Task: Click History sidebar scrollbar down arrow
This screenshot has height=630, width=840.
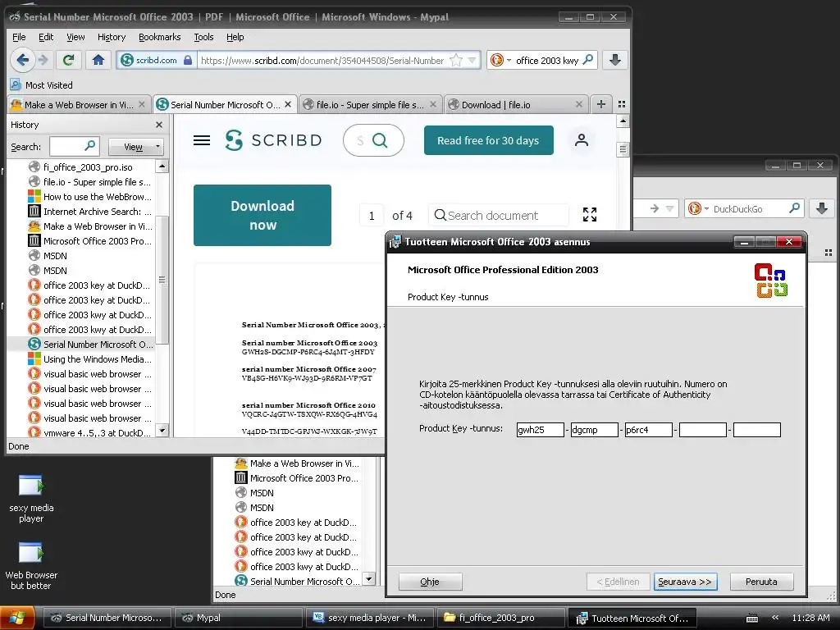Action: pos(162,430)
